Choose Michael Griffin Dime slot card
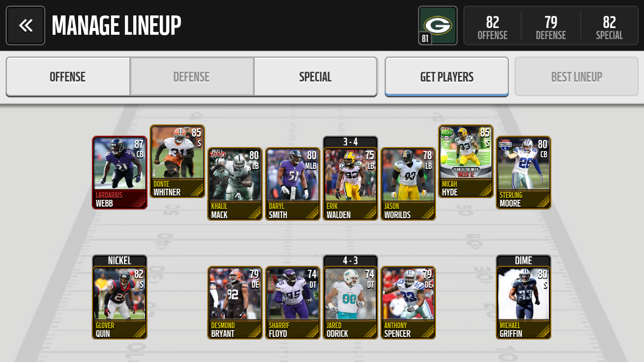The height and width of the screenshot is (362, 644). coord(524,297)
